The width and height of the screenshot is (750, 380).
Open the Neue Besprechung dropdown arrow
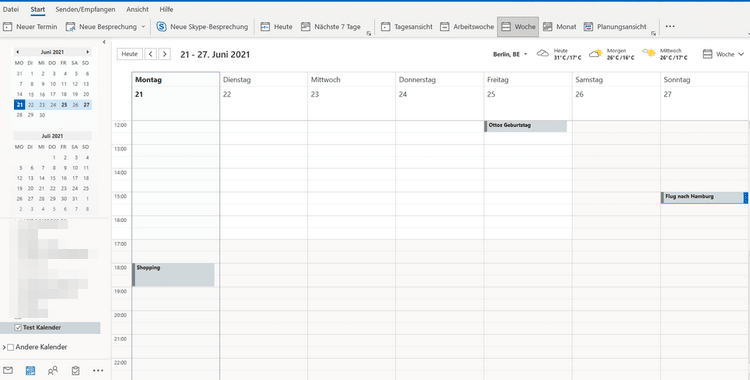coord(143,27)
